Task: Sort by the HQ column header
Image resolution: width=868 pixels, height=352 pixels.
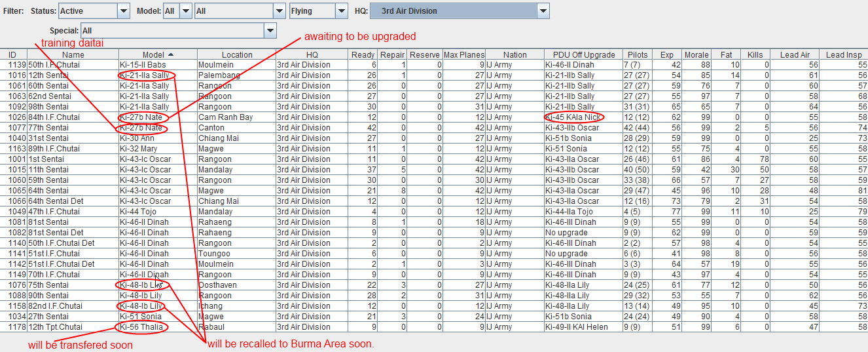Action: click(312, 54)
